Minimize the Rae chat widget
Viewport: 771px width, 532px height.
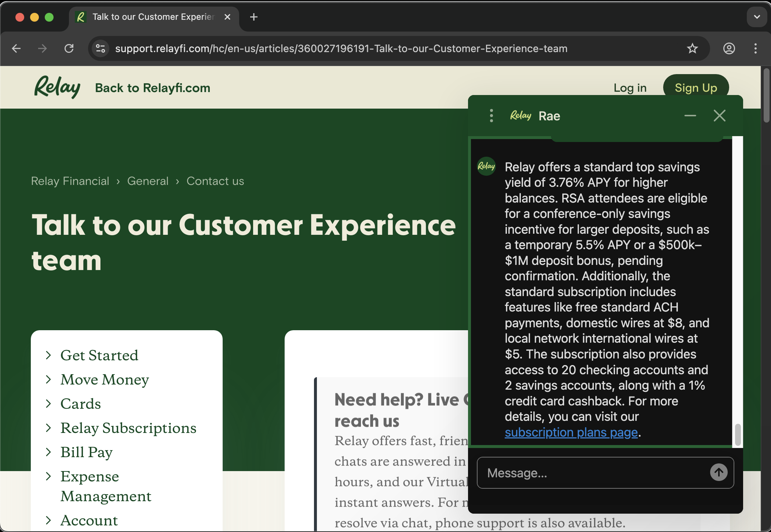click(690, 116)
